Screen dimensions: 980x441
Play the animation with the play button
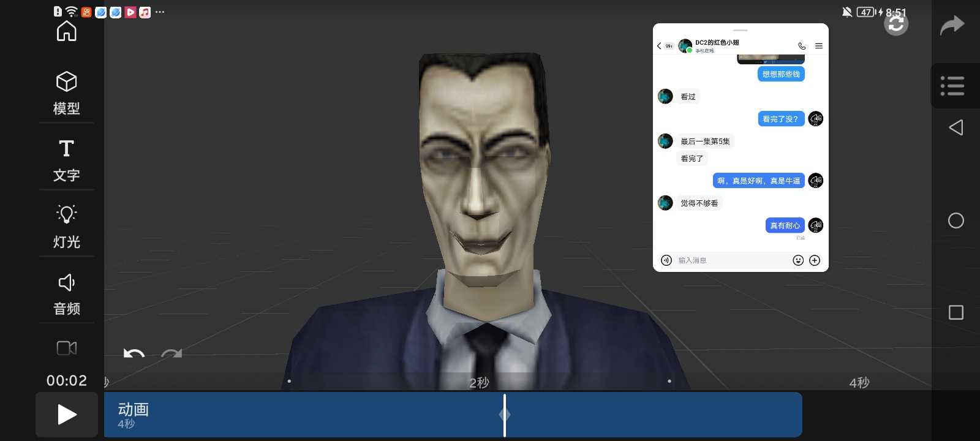coord(67,415)
